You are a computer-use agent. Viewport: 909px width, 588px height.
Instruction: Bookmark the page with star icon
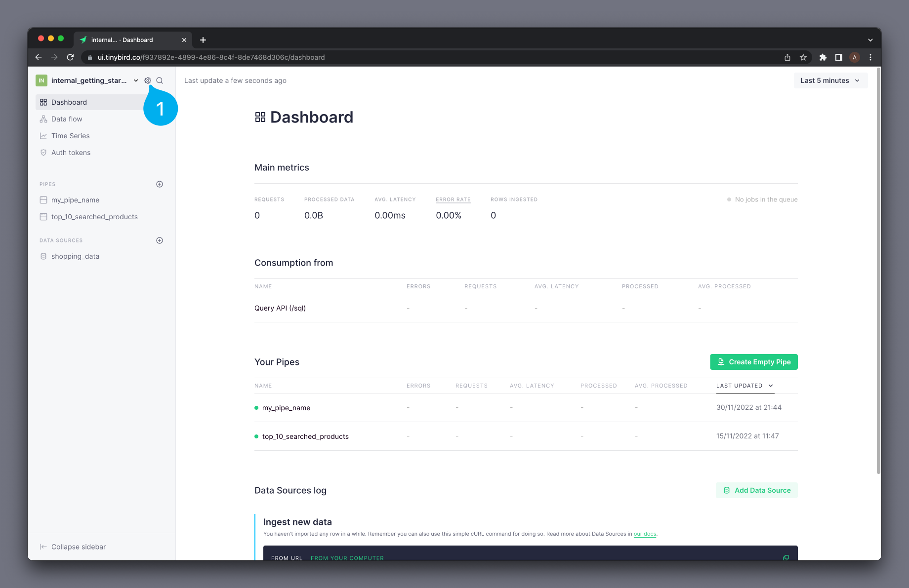pos(803,57)
